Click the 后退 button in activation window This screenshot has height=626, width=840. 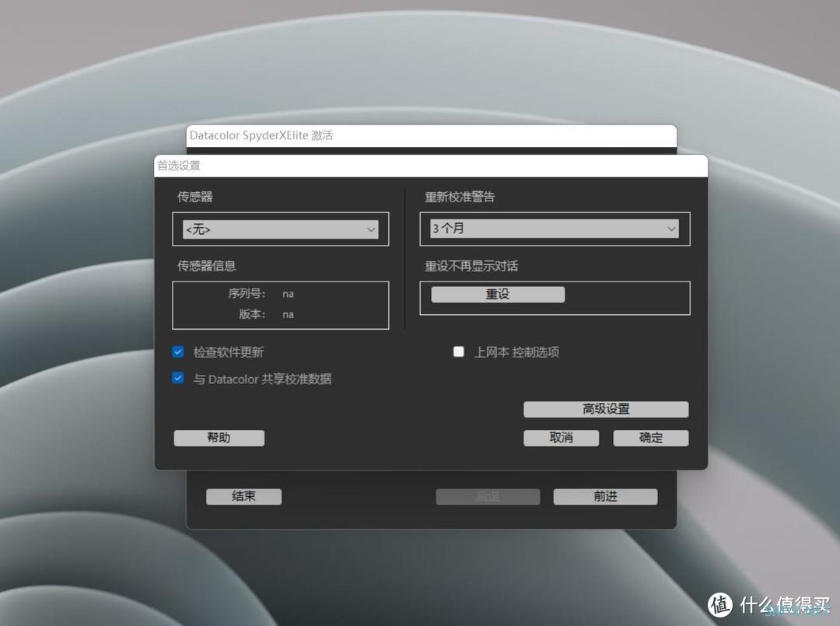click(x=488, y=496)
